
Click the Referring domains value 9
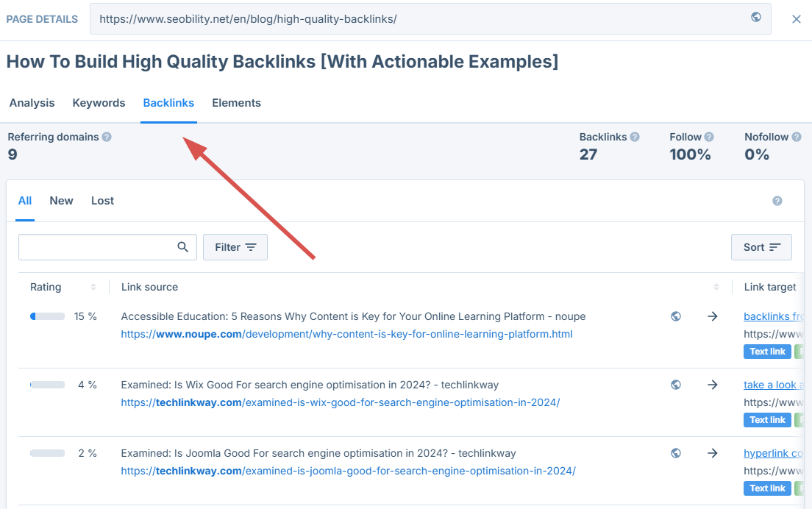pyautogui.click(x=13, y=154)
